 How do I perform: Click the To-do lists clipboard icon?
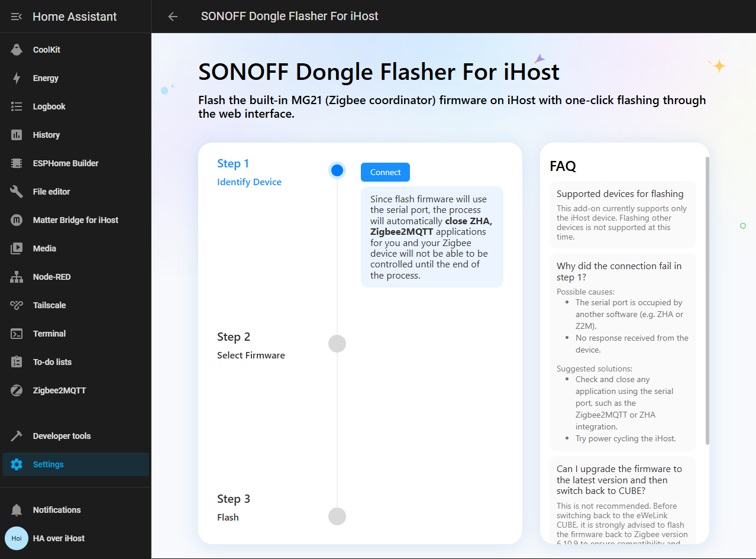(17, 362)
